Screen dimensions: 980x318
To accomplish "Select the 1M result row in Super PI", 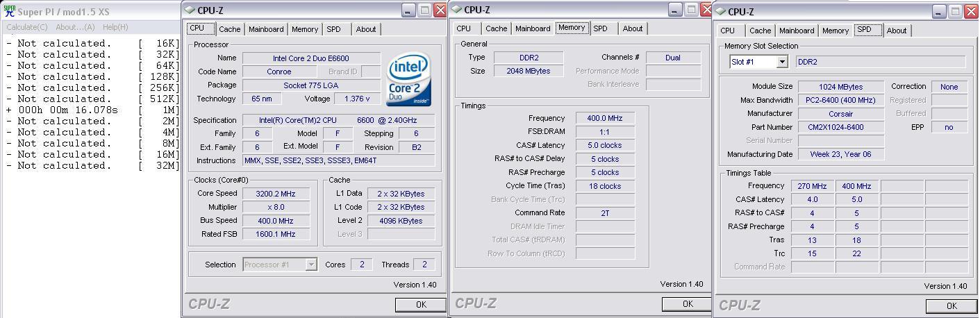I will [x=93, y=110].
